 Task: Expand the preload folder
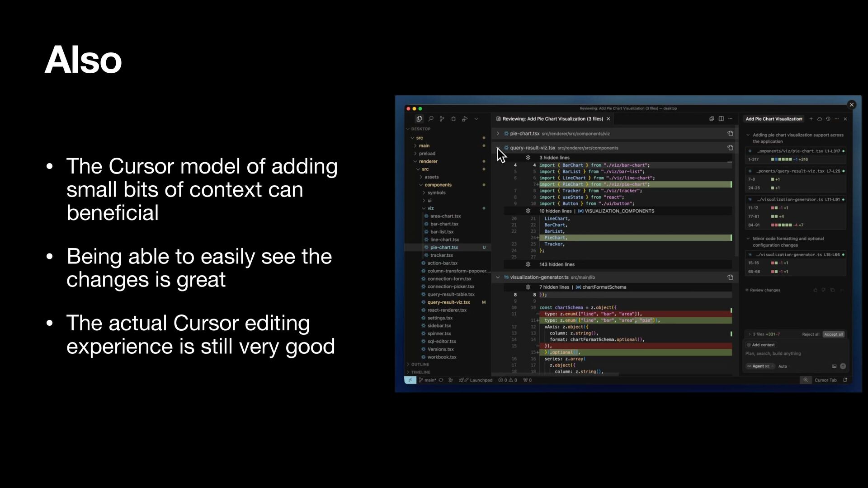point(427,154)
